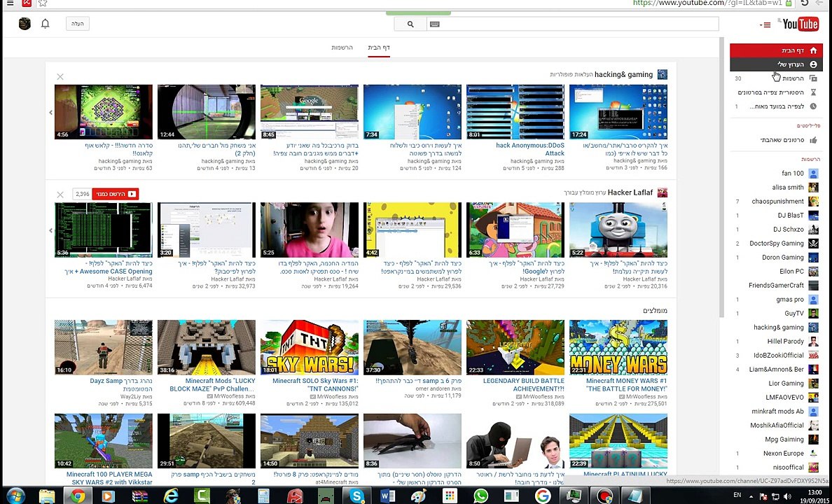The width and height of the screenshot is (832, 504).
Task: Click the Watch Later clock icon
Action: pos(813,106)
